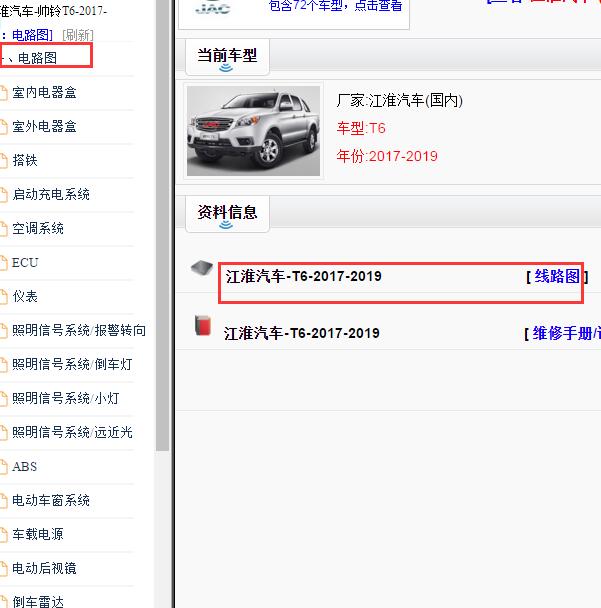Click the 厂家:江淮汽车(国内) text
The height and width of the screenshot is (608, 601).
(399, 101)
